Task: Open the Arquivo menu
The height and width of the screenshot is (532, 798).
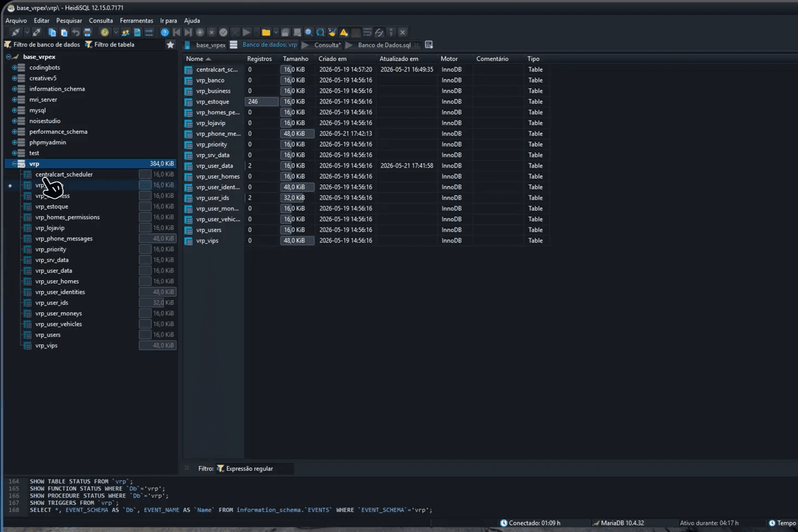Action: coord(16,20)
